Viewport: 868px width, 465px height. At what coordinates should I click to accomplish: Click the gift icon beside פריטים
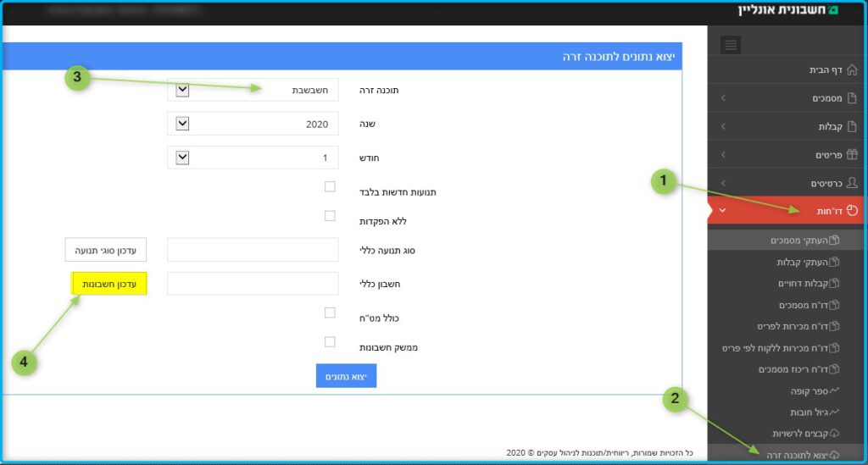click(x=852, y=154)
